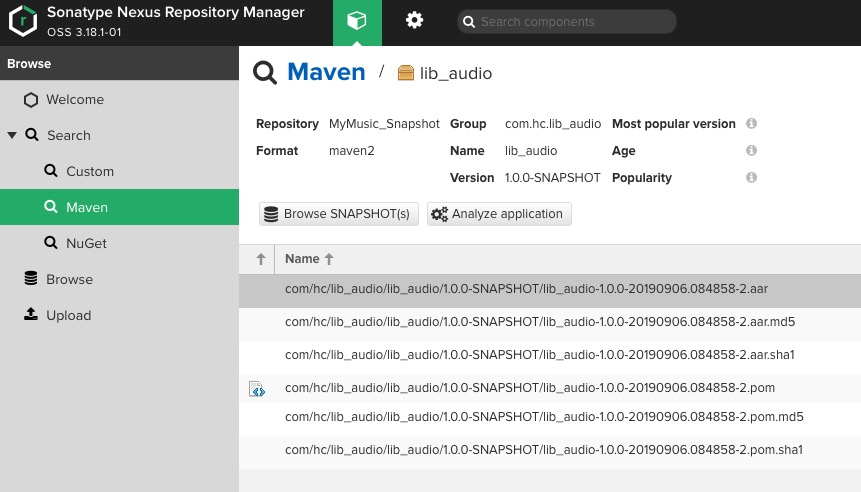Image resolution: width=861 pixels, height=492 pixels.
Task: Click info icon next to Popularity
Action: tap(751, 177)
